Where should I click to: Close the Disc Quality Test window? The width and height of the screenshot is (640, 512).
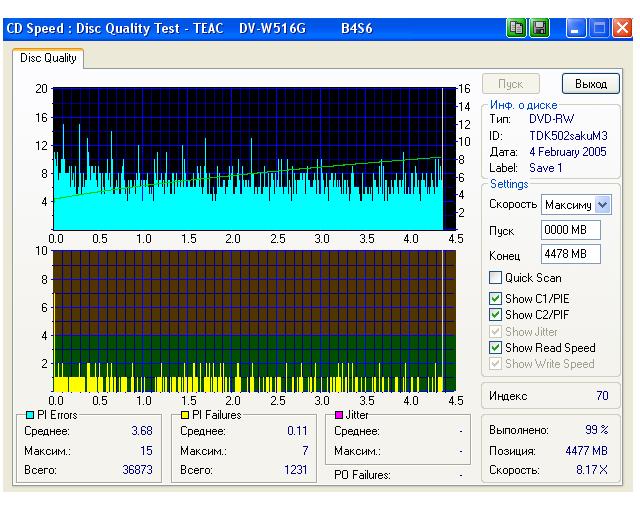pyautogui.click(x=622, y=29)
